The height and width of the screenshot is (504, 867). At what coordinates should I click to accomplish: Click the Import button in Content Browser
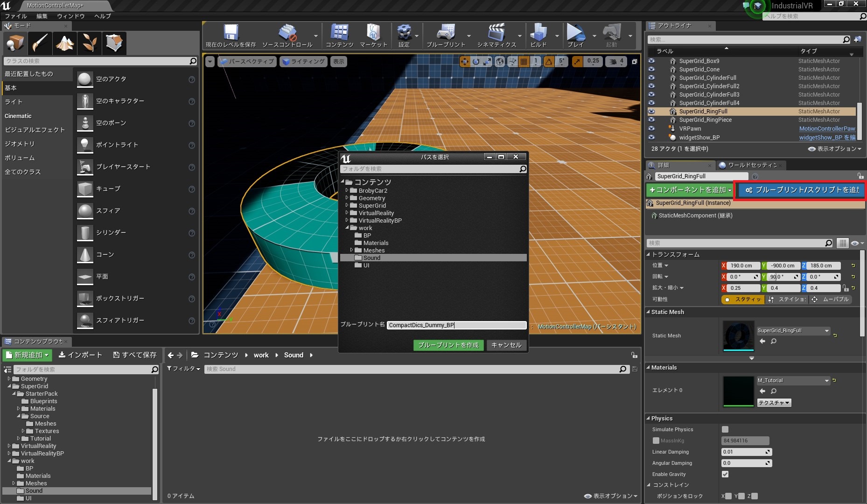pyautogui.click(x=80, y=355)
